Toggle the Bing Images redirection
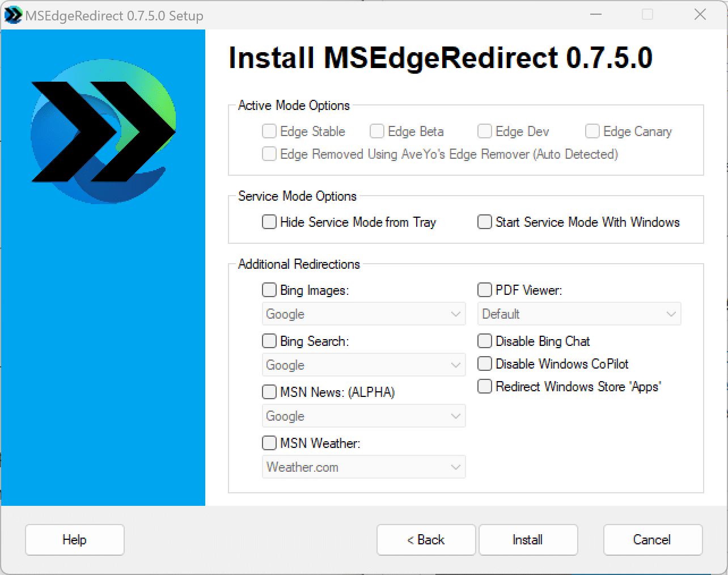The width and height of the screenshot is (728, 575). 269,290
